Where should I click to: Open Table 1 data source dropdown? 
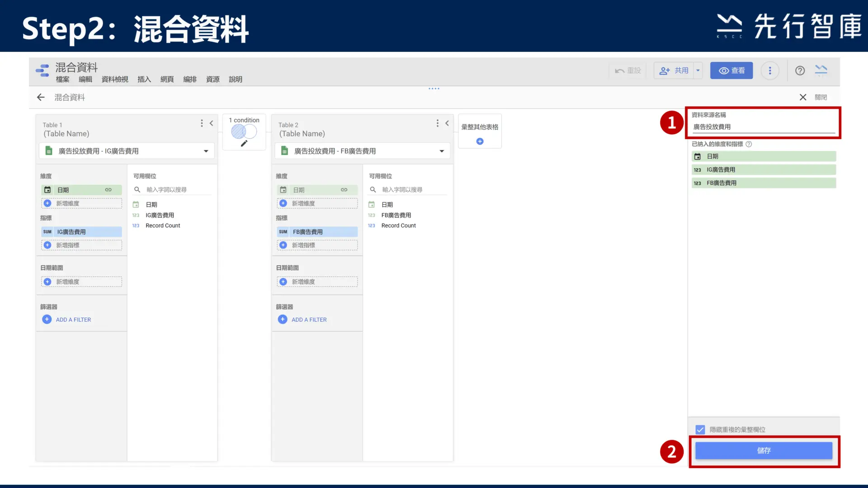coord(127,151)
